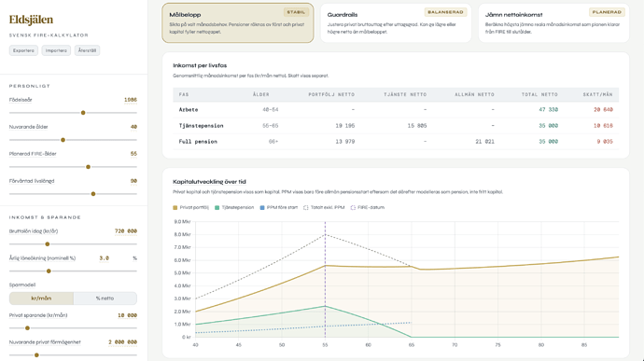Click the 9.0 Mkr axis label

(182, 222)
